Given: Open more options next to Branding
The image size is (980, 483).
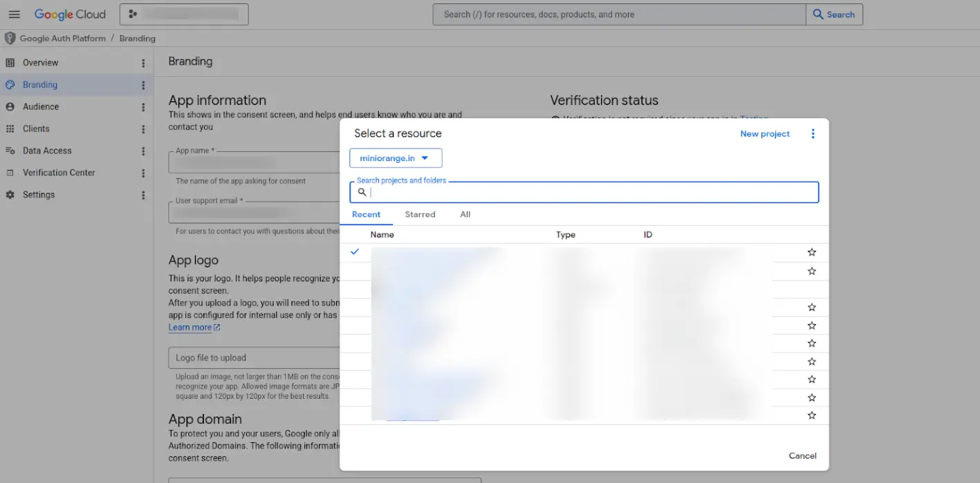Looking at the screenshot, I should pos(143,85).
